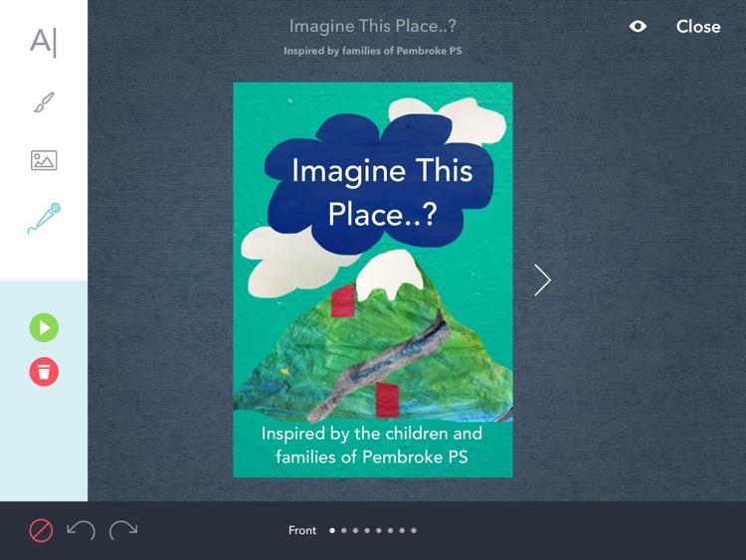Toggle preview mode with eye icon
This screenshot has width=746, height=560.
click(x=638, y=26)
